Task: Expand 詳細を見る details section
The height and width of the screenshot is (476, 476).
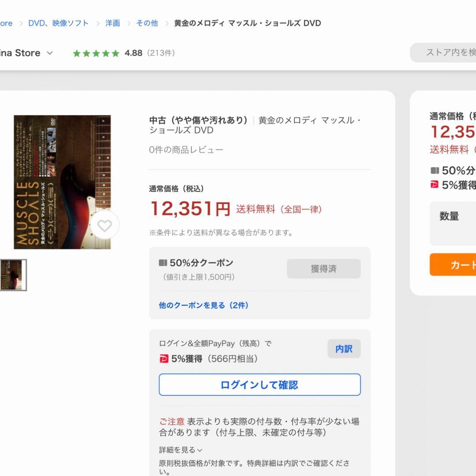Action: [181, 450]
